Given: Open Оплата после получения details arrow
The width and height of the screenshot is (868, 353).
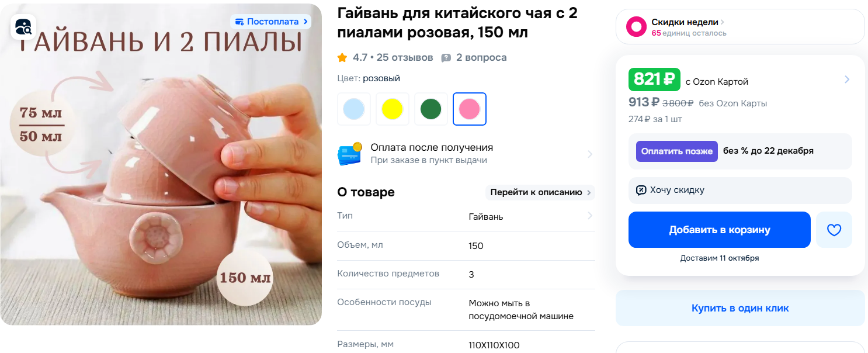Looking at the screenshot, I should [x=590, y=154].
